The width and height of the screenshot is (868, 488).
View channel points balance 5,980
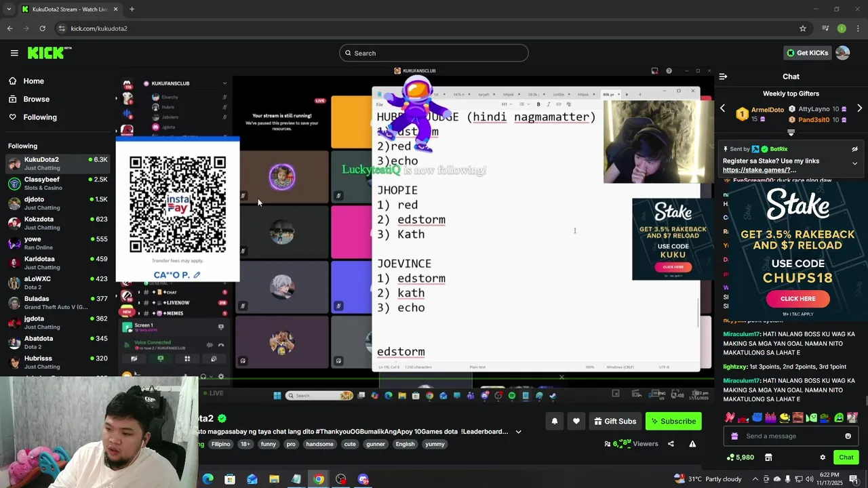[x=740, y=457]
